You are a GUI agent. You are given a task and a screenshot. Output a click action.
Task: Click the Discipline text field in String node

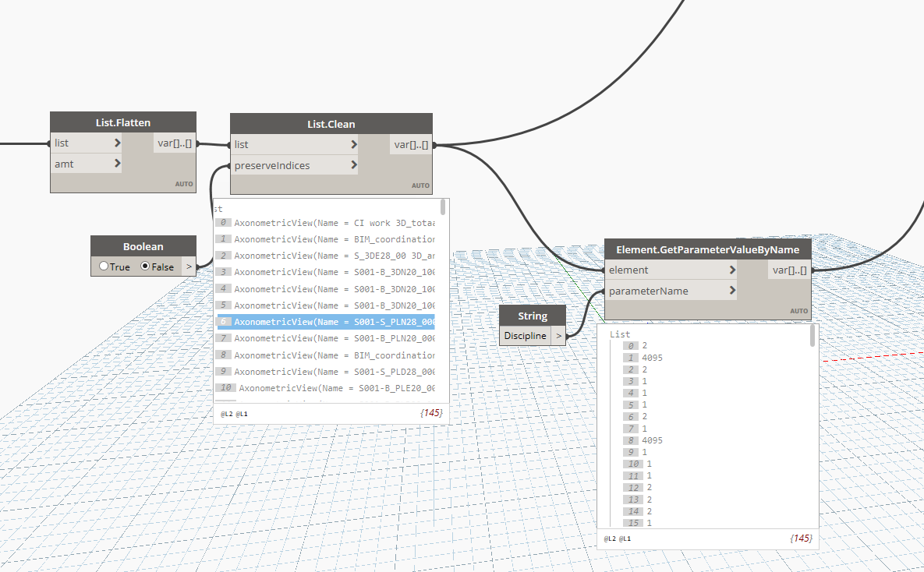pos(525,336)
